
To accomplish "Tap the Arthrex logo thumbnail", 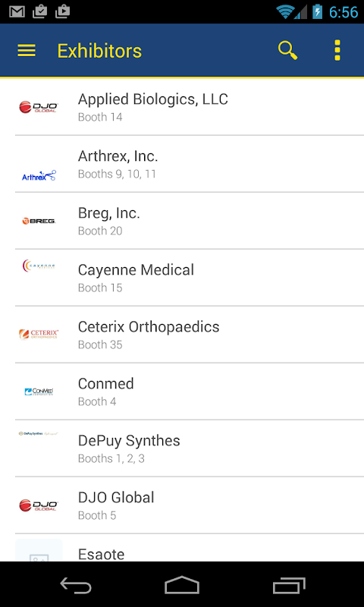I will 39,176.
